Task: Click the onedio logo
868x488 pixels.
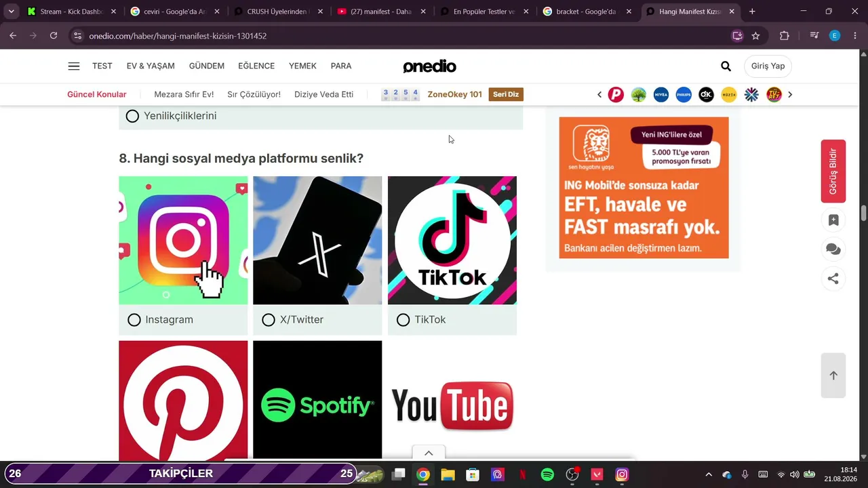Action: (429, 66)
